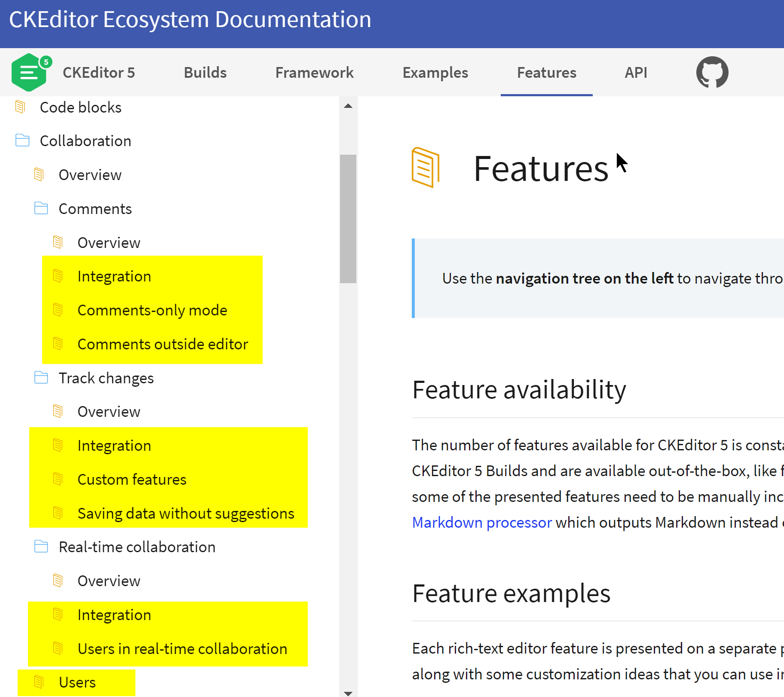The width and height of the screenshot is (784, 697).
Task: Open the API tab
Action: [636, 73]
